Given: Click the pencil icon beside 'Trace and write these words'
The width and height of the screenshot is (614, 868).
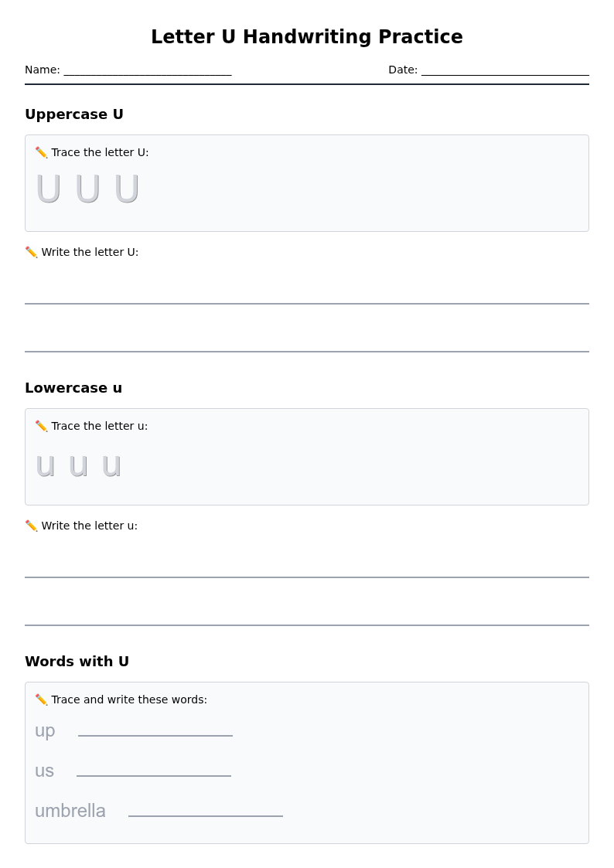Looking at the screenshot, I should [x=42, y=700].
